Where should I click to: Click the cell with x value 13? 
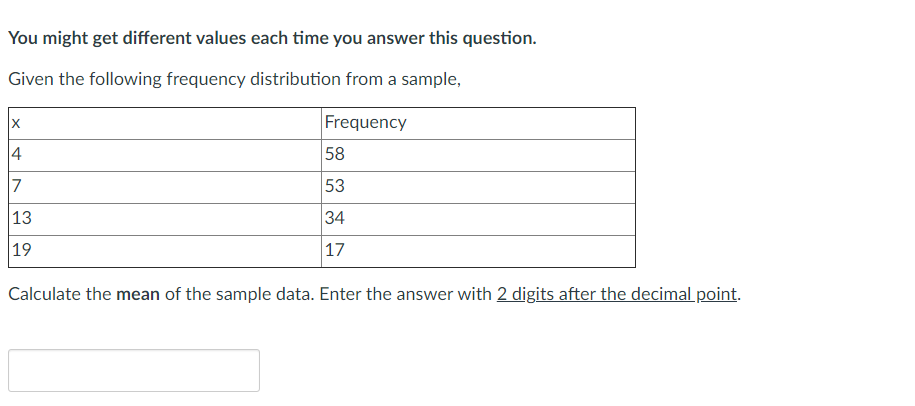pos(165,220)
